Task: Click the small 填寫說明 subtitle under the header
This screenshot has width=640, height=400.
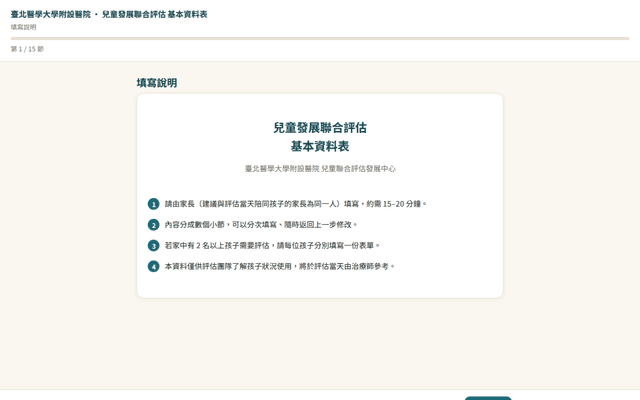Action: point(23,27)
